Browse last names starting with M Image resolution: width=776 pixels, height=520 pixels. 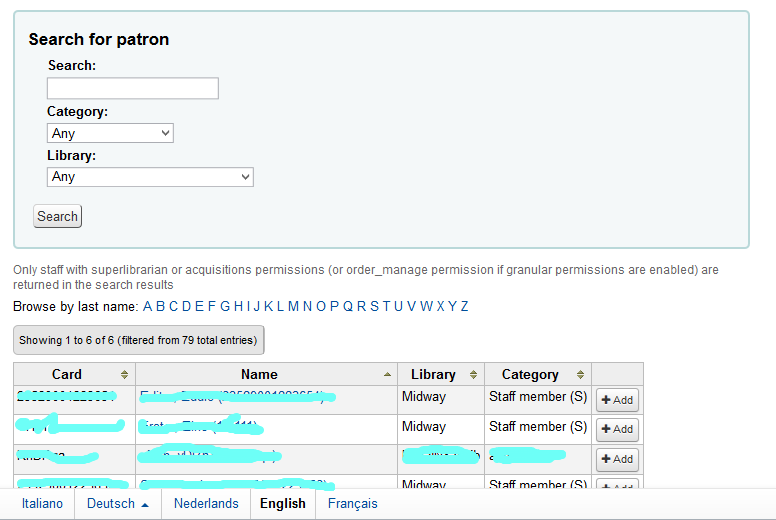click(293, 306)
